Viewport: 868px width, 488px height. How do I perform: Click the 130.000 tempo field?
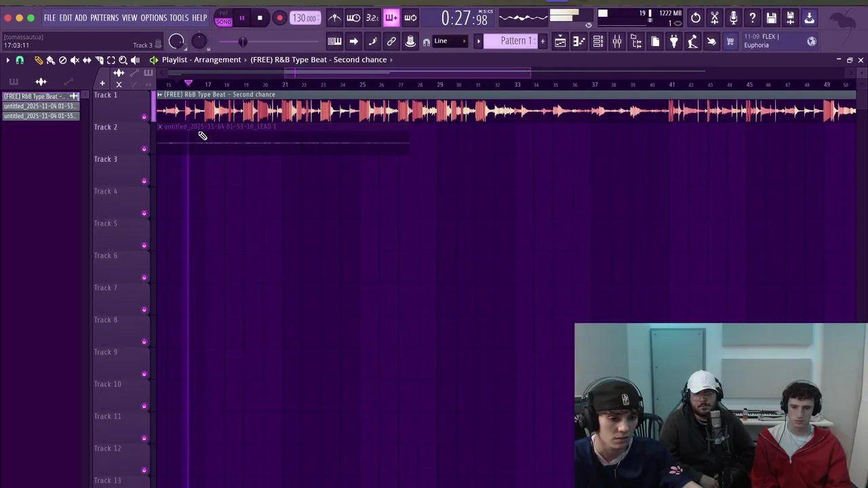[x=305, y=18]
